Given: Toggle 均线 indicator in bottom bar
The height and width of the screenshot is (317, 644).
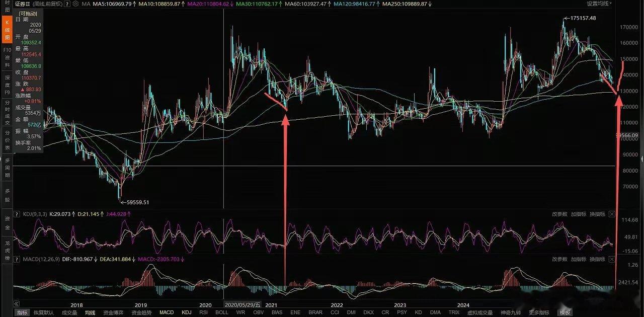Looking at the screenshot, I should click(x=90, y=312).
